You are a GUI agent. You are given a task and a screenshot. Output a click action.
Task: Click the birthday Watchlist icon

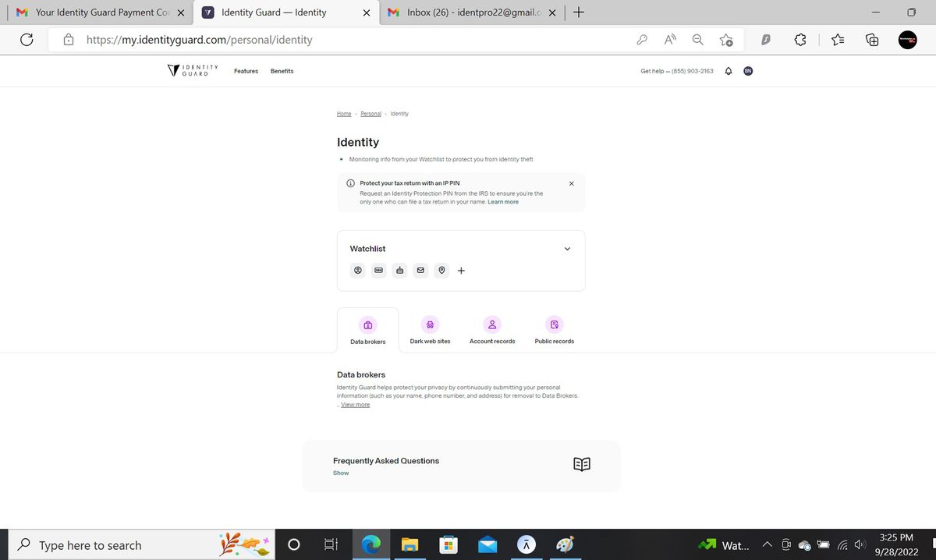[399, 270]
